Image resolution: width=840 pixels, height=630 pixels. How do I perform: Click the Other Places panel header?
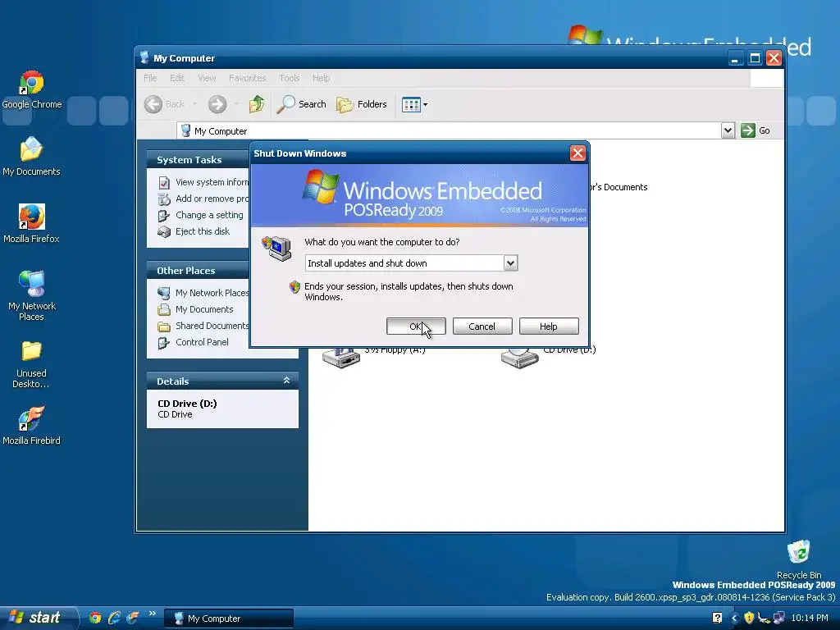[x=199, y=271]
